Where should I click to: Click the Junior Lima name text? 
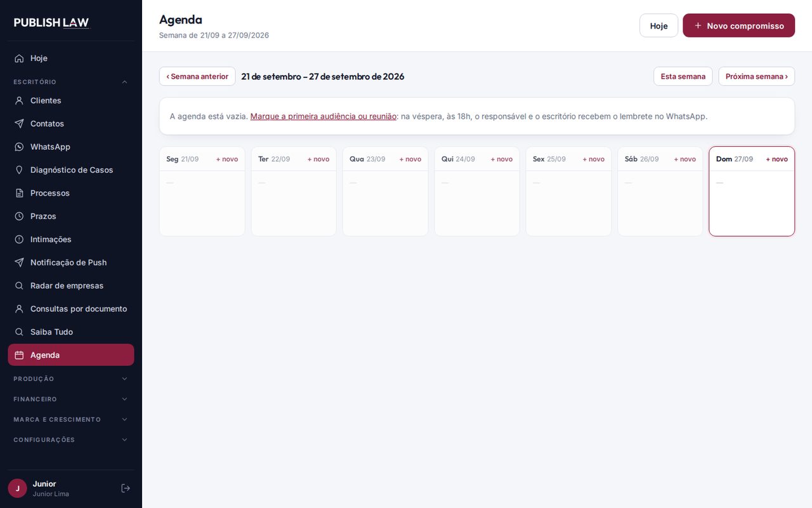coord(51,494)
